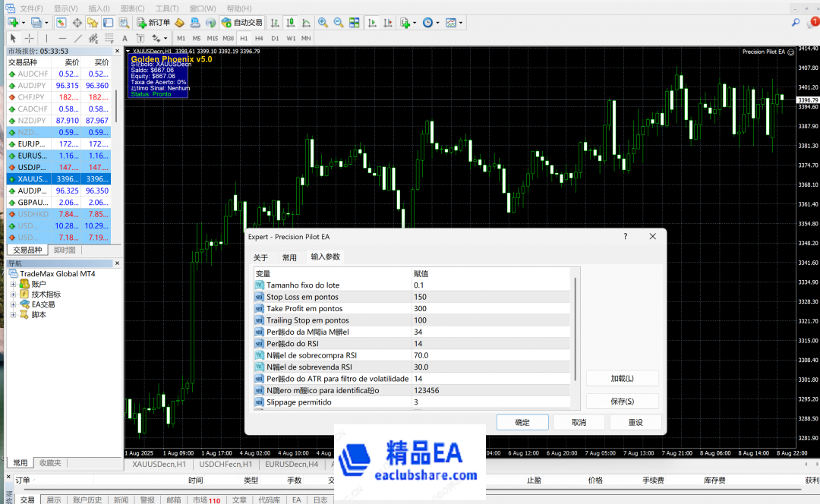Screen dimensions: 820x504
Task: Select the Stop Loss em pontos value 150
Action: (x=490, y=297)
